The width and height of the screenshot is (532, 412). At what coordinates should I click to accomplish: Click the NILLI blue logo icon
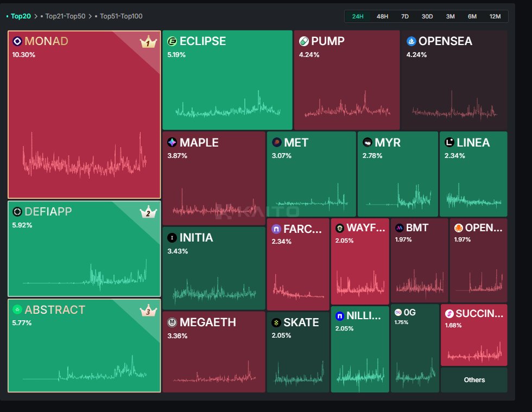(x=340, y=316)
